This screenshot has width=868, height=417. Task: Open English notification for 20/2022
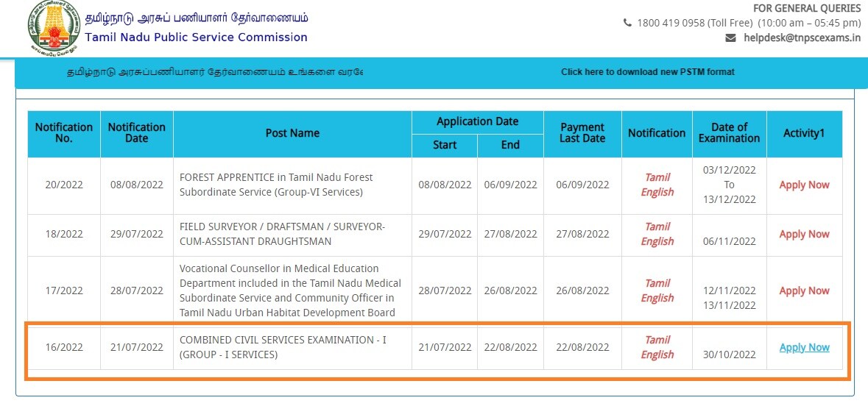657,192
